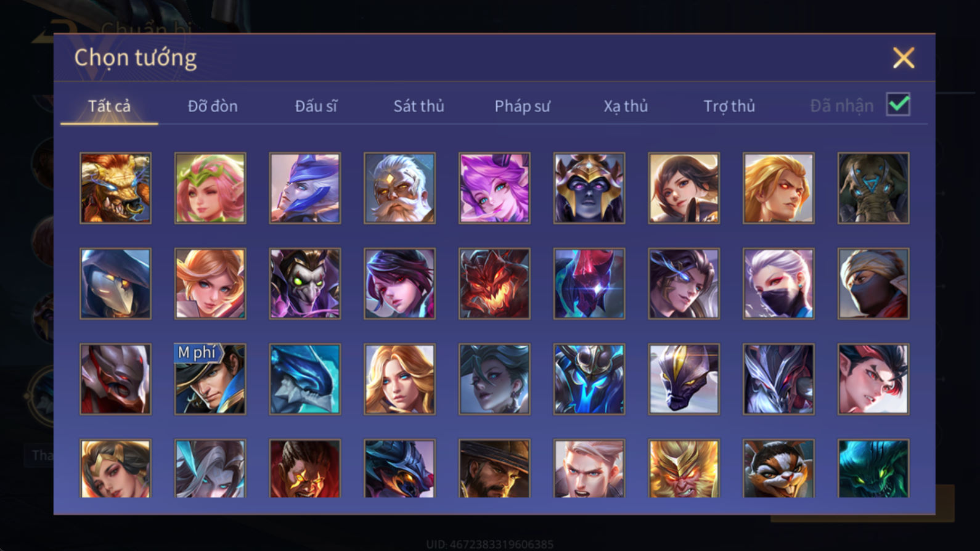Pick the cowboy hat bearded hero
Viewport: 980px width, 551px height.
tap(494, 468)
